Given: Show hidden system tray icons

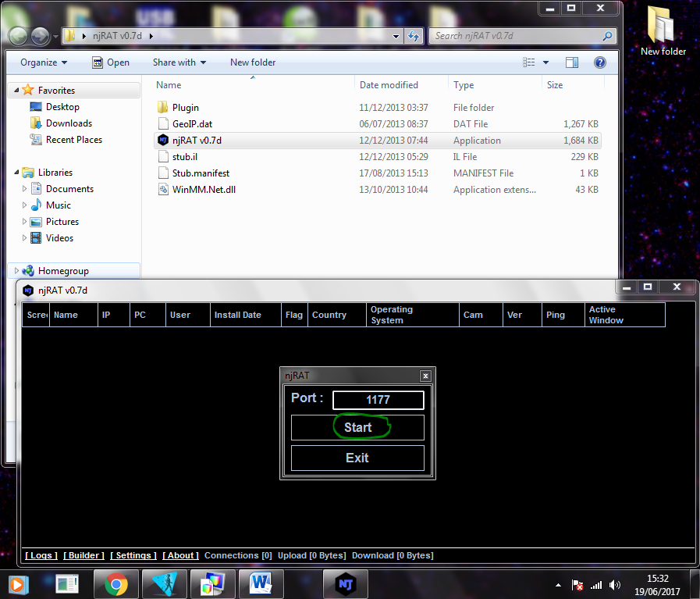Looking at the screenshot, I should pos(558,585).
